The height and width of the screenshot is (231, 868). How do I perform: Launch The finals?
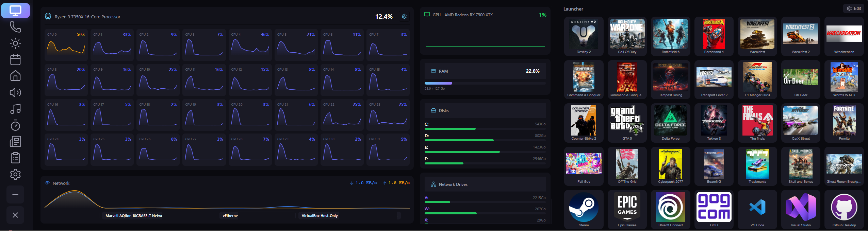[x=757, y=123]
